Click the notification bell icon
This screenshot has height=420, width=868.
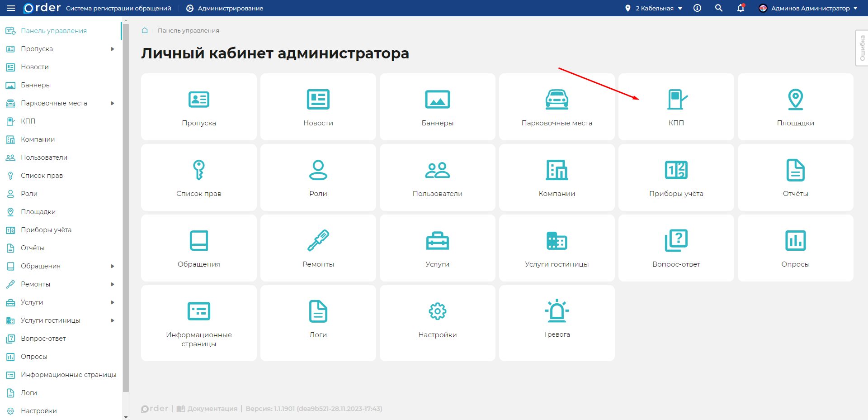(741, 8)
